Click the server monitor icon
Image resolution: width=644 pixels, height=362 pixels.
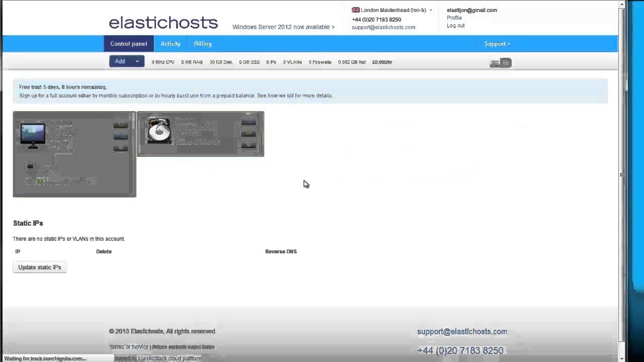tap(33, 135)
